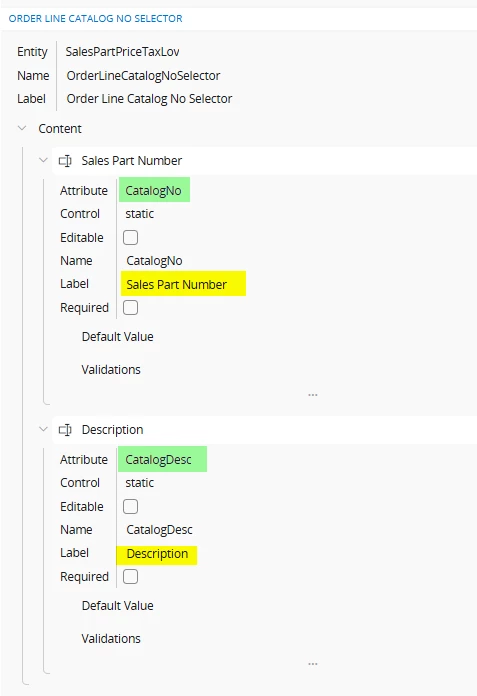
Task: Click the Order Line Catalog No Selector header
Action: (x=95, y=19)
